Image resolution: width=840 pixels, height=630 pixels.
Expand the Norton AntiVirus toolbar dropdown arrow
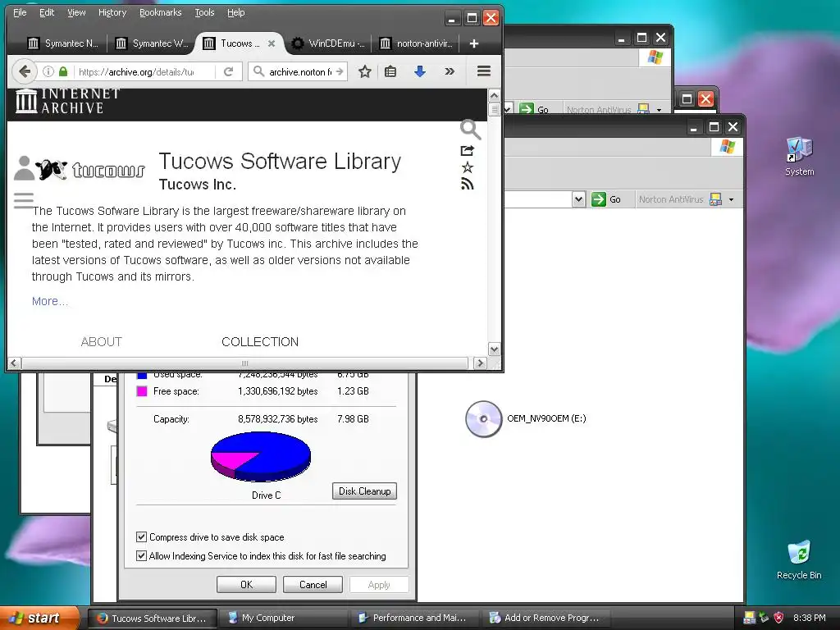731,200
